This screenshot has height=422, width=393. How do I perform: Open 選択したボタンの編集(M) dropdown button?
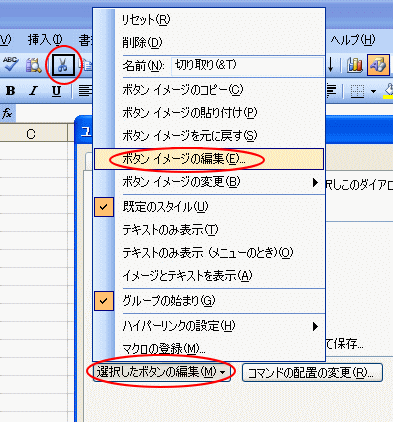[162, 372]
